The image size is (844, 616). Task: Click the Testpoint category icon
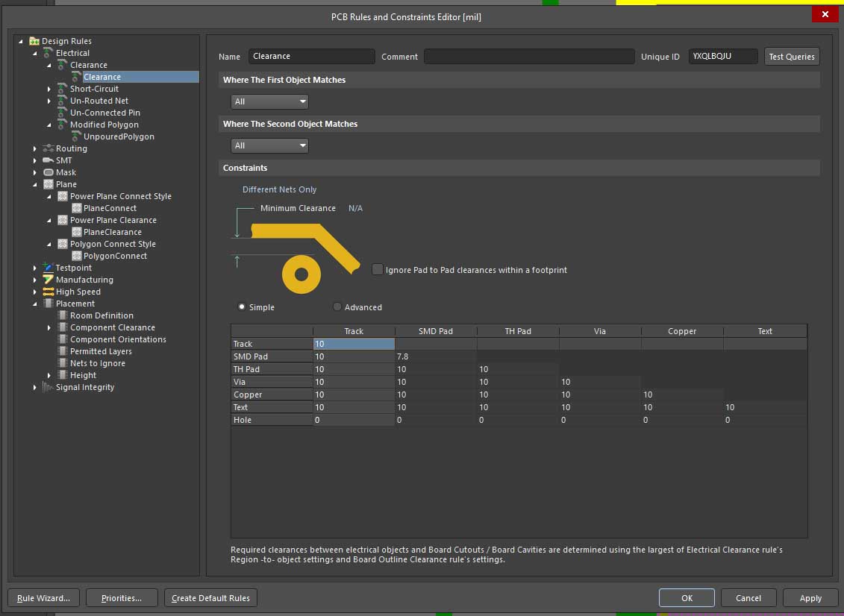[49, 268]
